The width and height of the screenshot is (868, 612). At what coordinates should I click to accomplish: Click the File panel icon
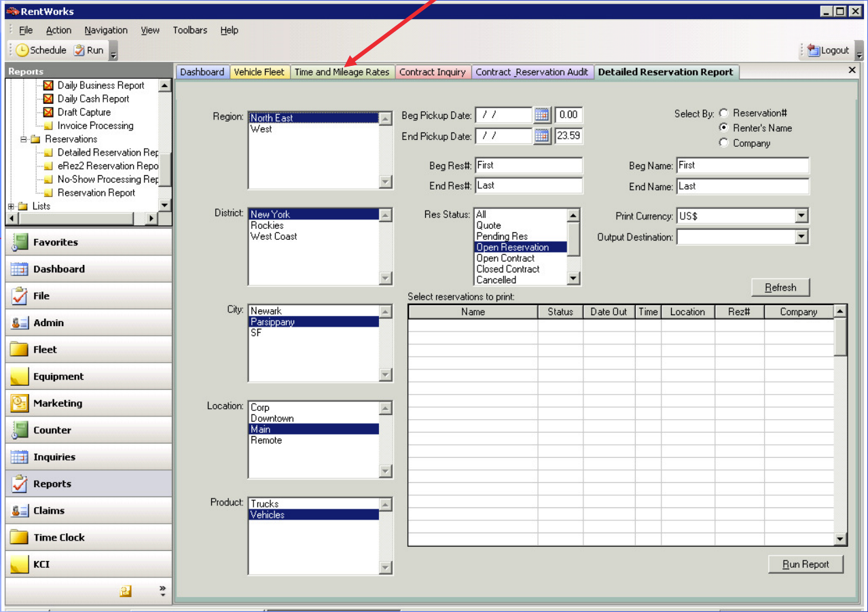(20, 296)
